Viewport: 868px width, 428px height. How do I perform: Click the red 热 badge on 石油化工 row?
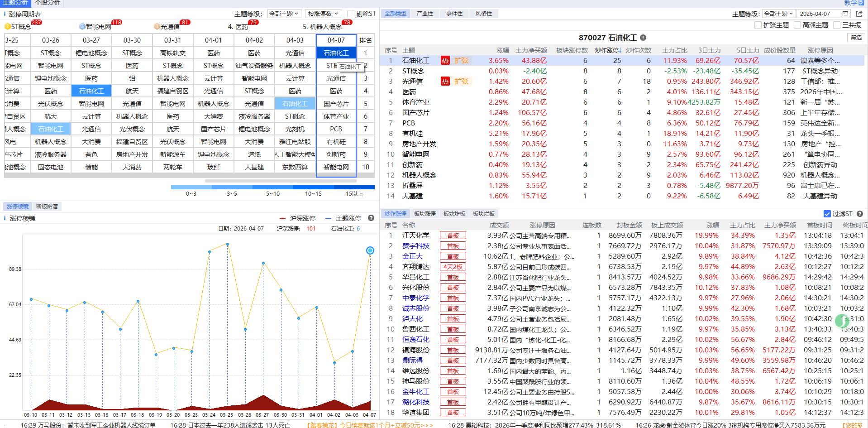[445, 61]
